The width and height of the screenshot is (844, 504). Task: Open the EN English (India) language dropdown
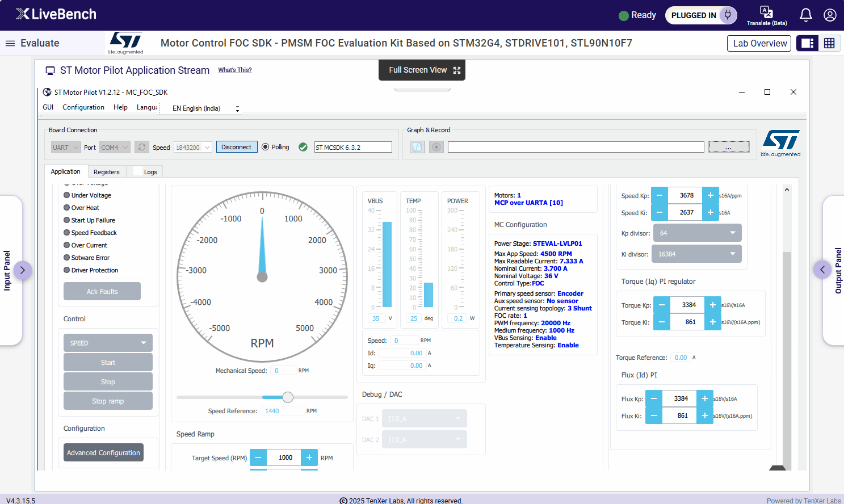click(206, 108)
